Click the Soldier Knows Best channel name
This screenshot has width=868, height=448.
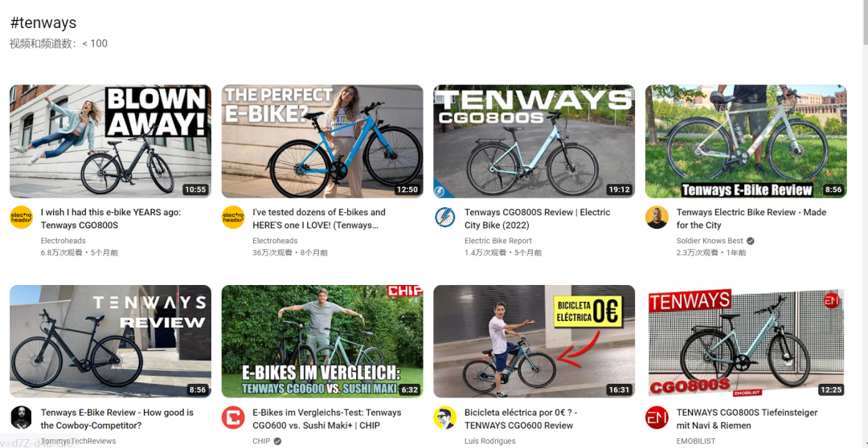(x=710, y=241)
